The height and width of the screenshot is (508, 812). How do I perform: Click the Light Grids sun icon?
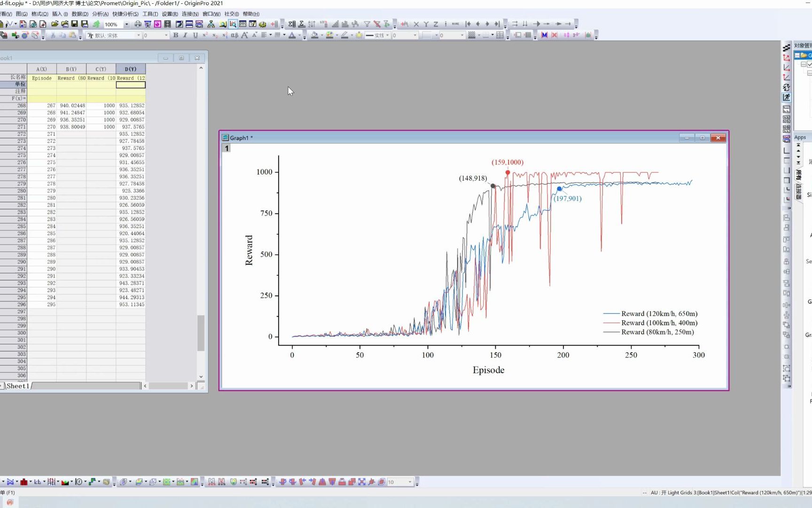(x=359, y=35)
